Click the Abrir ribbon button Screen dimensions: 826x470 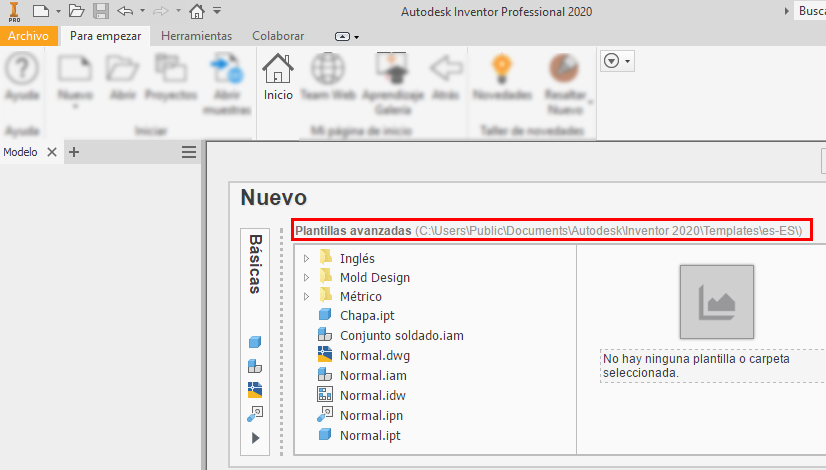pos(122,77)
